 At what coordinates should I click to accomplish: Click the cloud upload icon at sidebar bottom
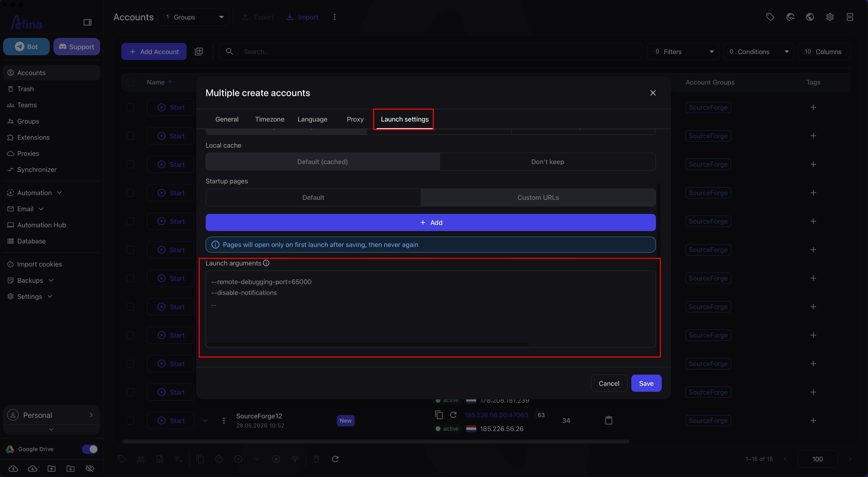[x=13, y=469]
